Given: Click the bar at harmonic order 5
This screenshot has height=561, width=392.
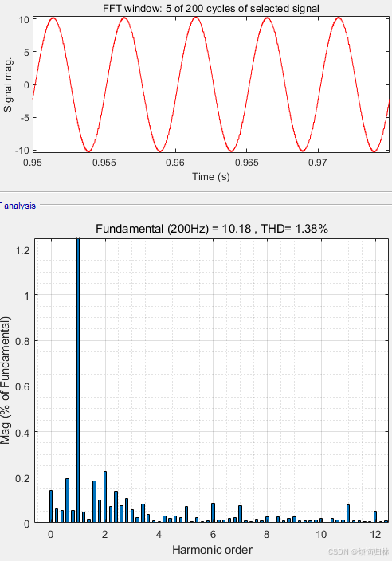Looking at the screenshot, I should pyautogui.click(x=186, y=515).
